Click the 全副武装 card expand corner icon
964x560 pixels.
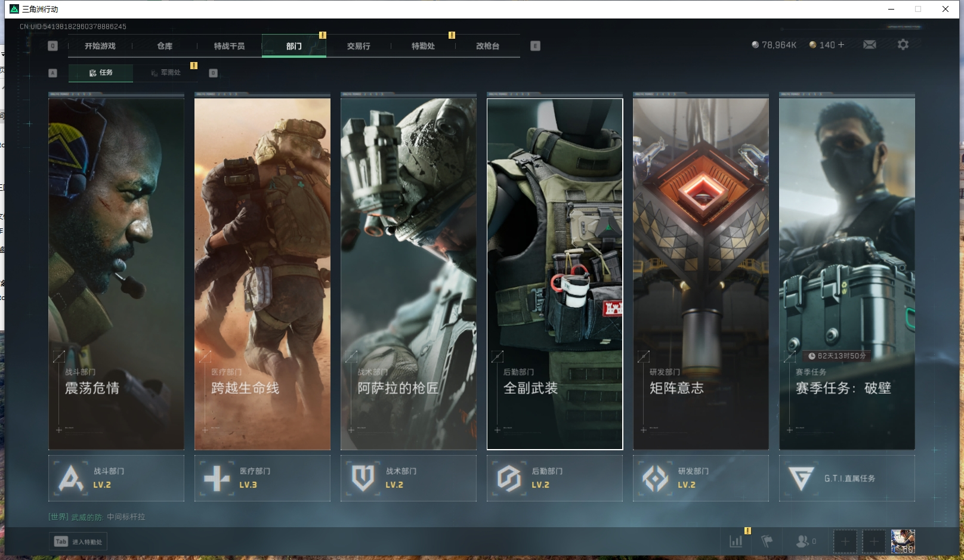(x=498, y=357)
